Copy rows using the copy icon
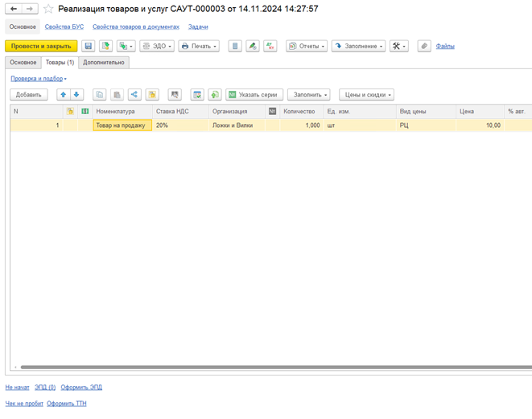532x419 pixels. (100, 95)
